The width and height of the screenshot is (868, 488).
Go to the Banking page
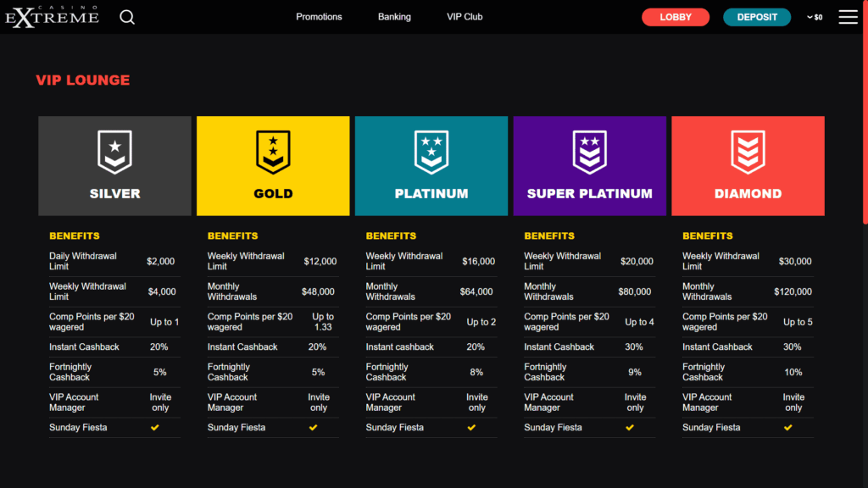tap(394, 17)
